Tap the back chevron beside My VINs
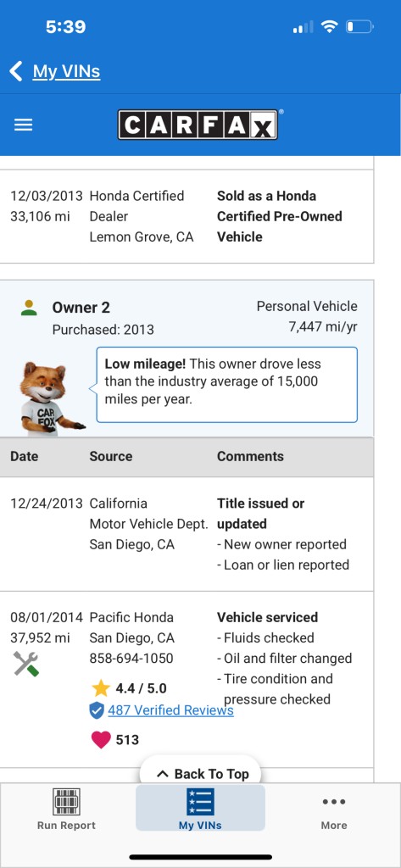 pos(16,71)
